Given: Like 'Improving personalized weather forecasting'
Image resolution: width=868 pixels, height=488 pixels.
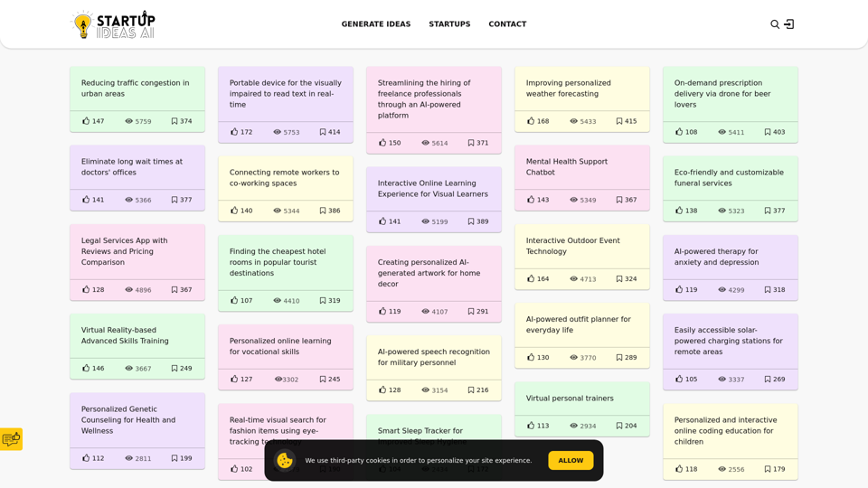Looking at the screenshot, I should [x=531, y=120].
